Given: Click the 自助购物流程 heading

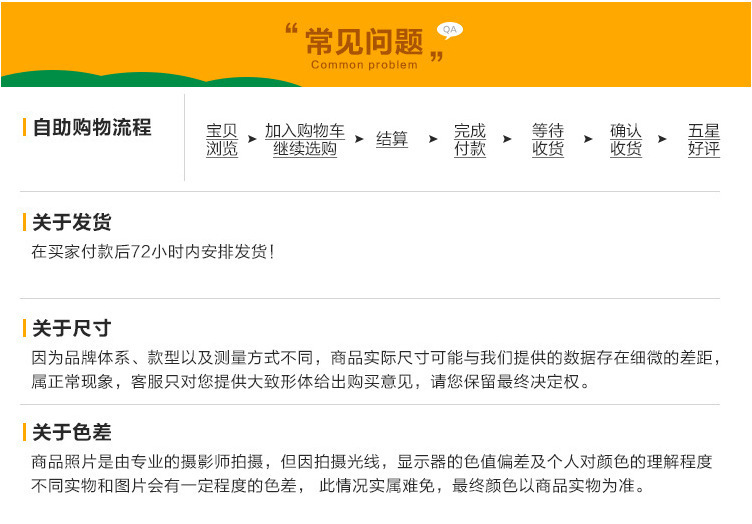Looking at the screenshot, I should (92, 128).
